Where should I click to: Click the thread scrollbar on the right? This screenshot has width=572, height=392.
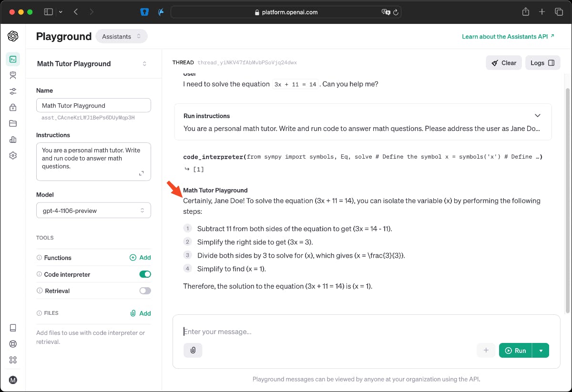[567, 200]
